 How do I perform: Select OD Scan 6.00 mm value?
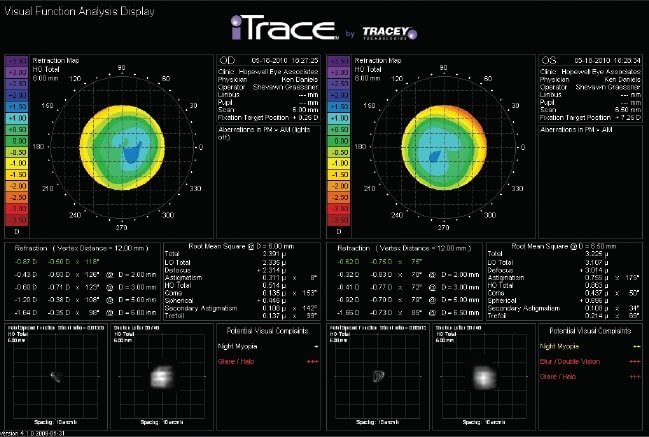[x=305, y=110]
